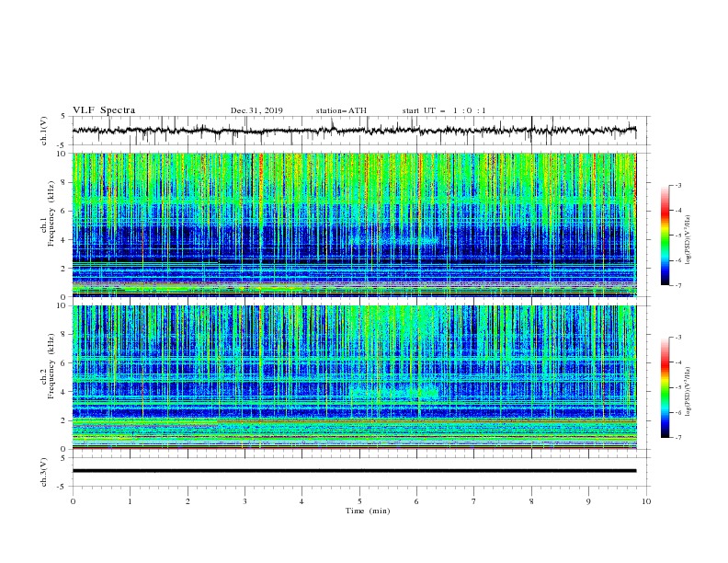Click the cyan emission patch in ch.2 spectrogram
Screen dimensions: 728x563
click(393, 392)
